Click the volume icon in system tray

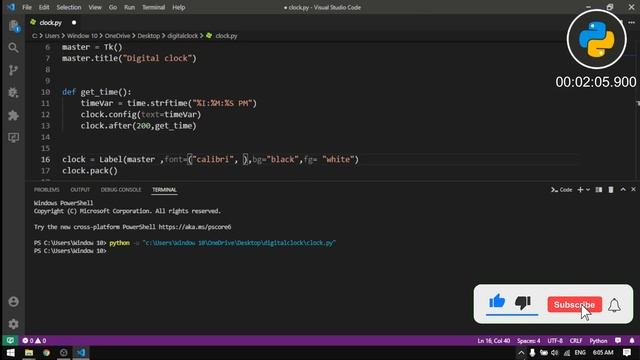(x=555, y=353)
